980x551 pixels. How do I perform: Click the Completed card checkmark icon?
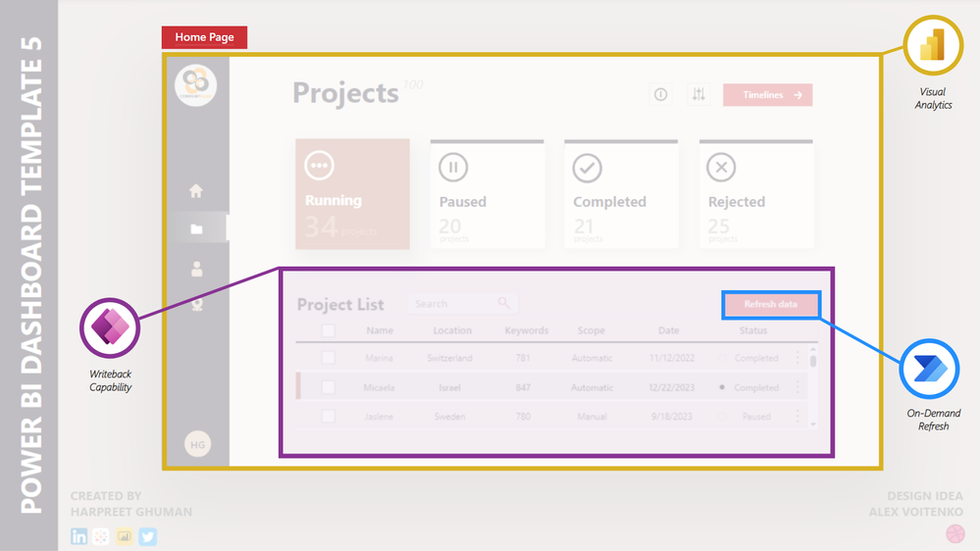pos(587,168)
